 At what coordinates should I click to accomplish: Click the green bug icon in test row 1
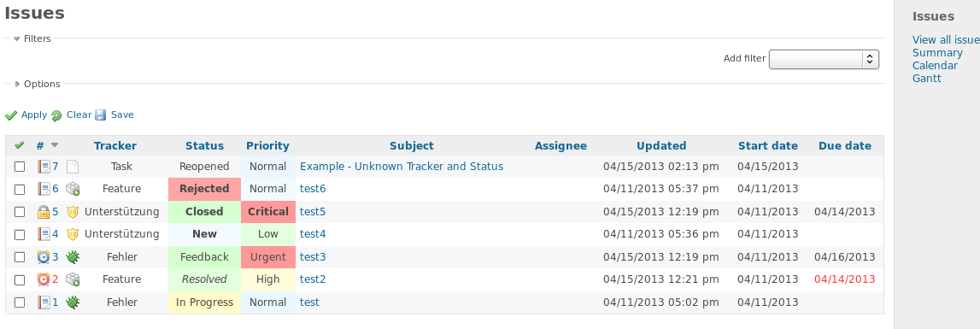(73, 303)
